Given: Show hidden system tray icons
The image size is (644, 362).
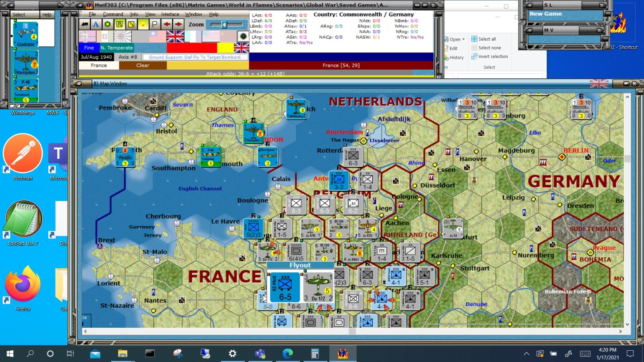Looking at the screenshot, I should coord(526,354).
